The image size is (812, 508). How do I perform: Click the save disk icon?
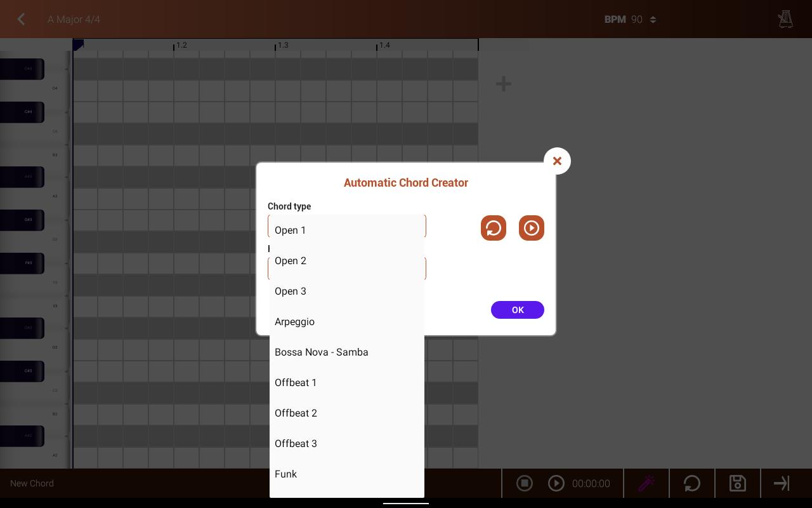pos(738,483)
